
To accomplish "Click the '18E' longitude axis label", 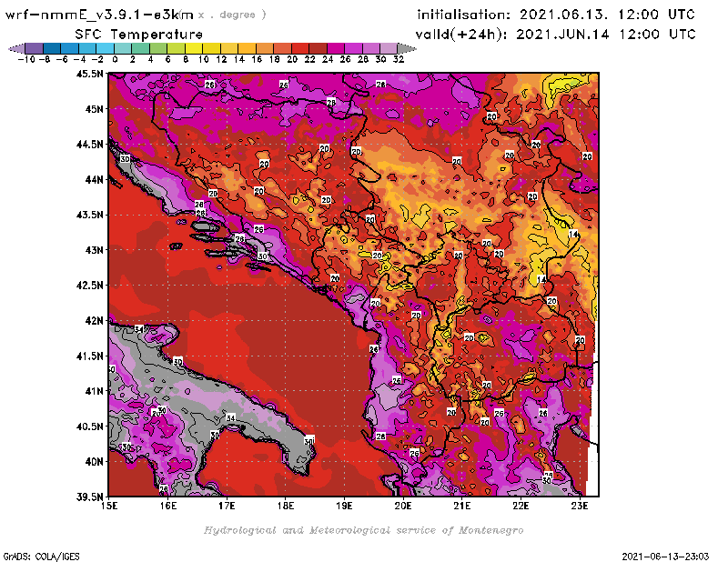I will (286, 506).
